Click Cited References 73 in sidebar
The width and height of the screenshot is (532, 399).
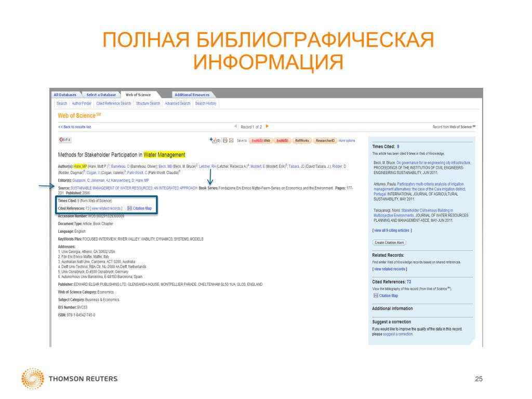409,282
